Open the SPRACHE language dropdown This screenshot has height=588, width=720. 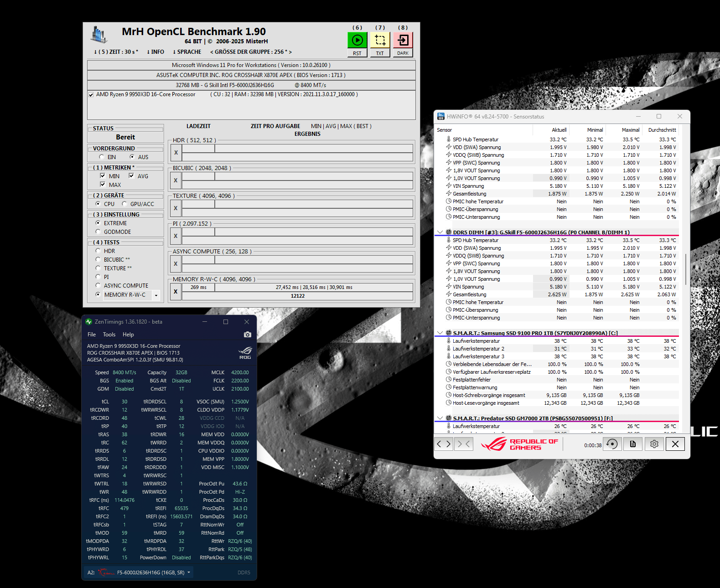coord(186,52)
